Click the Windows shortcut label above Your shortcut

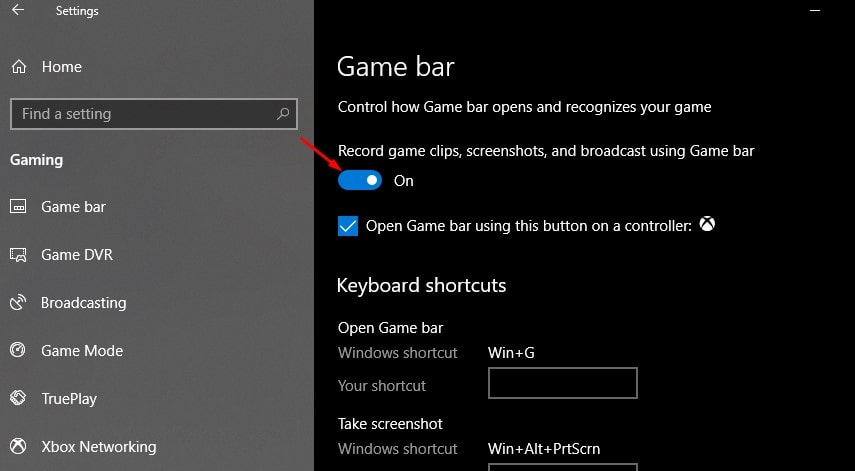[398, 353]
